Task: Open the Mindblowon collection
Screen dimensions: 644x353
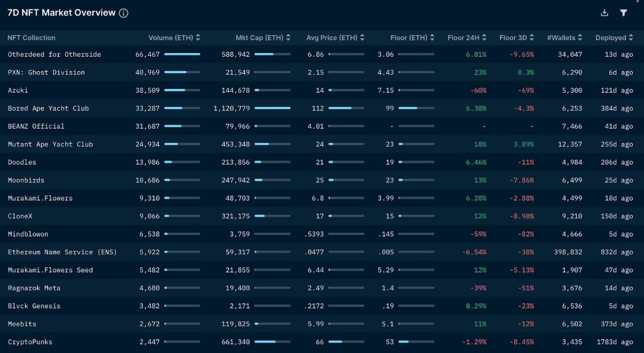Action: (x=28, y=234)
